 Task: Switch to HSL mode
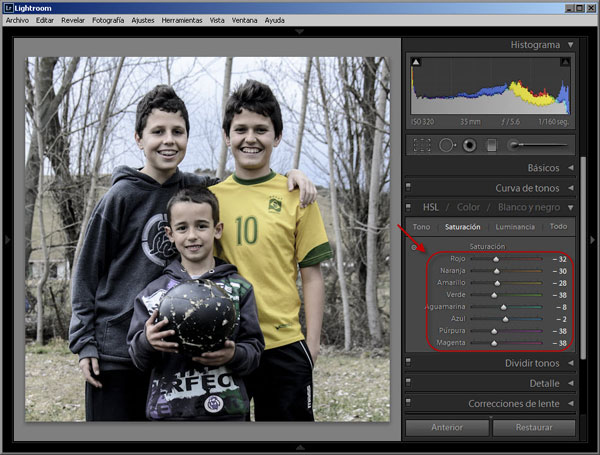[x=430, y=207]
